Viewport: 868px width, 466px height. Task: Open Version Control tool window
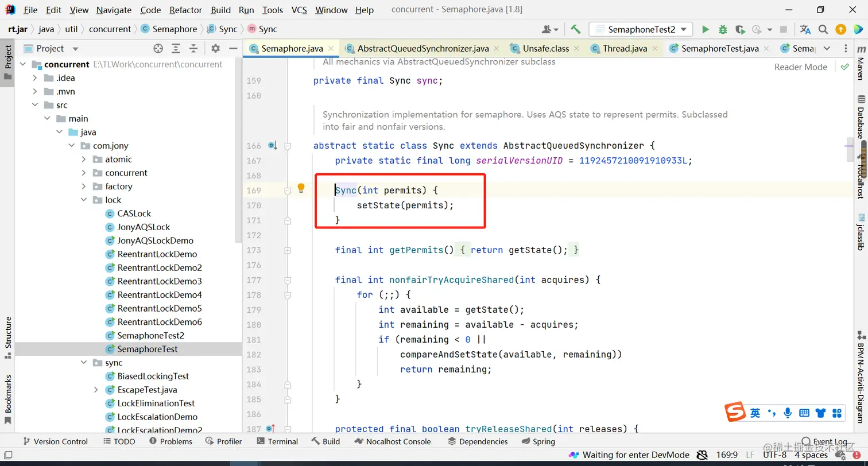point(55,441)
